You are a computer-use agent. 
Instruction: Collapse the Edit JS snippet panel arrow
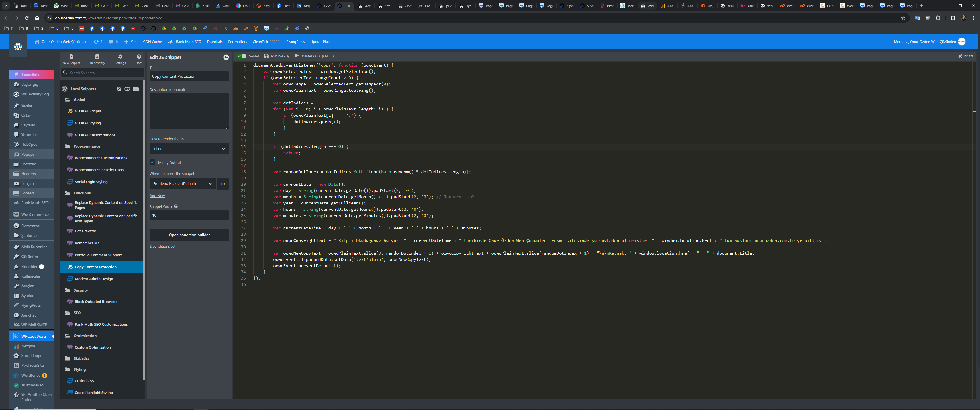click(226, 58)
